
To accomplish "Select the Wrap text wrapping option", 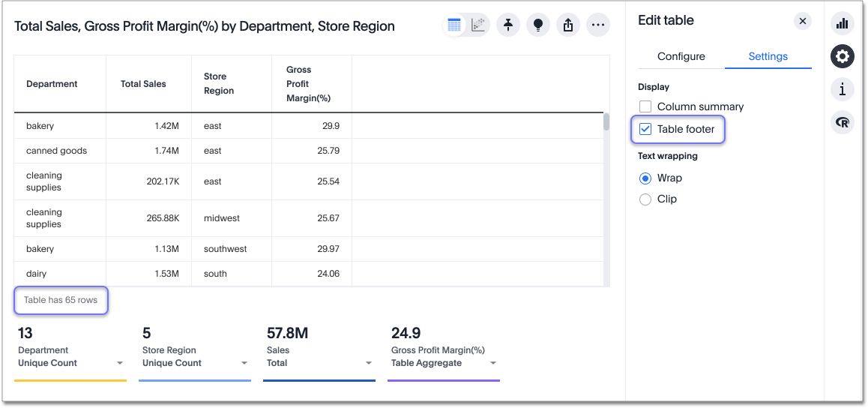I will (645, 178).
